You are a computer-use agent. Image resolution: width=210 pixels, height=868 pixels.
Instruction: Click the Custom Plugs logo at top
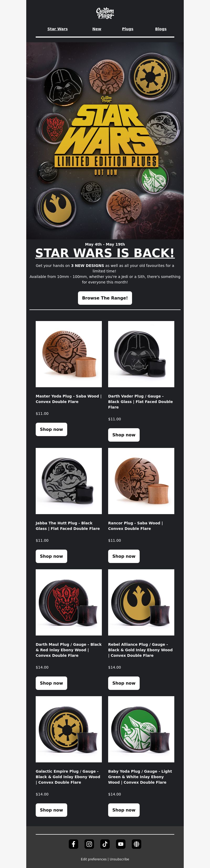click(105, 13)
